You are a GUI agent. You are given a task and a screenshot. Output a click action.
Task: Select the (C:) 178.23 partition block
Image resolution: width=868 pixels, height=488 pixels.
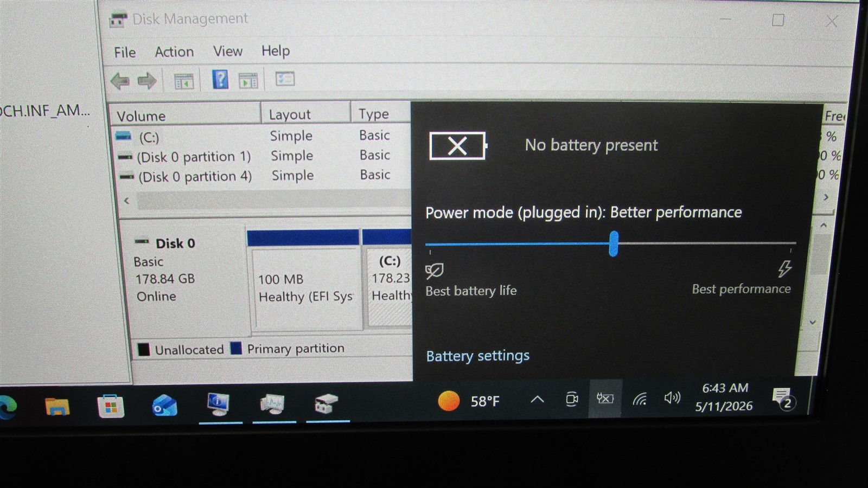(388, 279)
